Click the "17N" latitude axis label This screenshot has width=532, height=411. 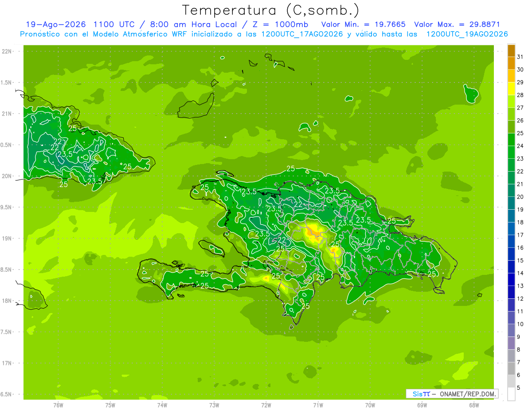6,364
